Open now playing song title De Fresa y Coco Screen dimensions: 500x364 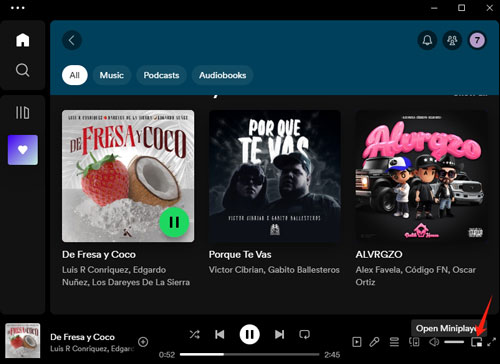pyautogui.click(x=82, y=337)
